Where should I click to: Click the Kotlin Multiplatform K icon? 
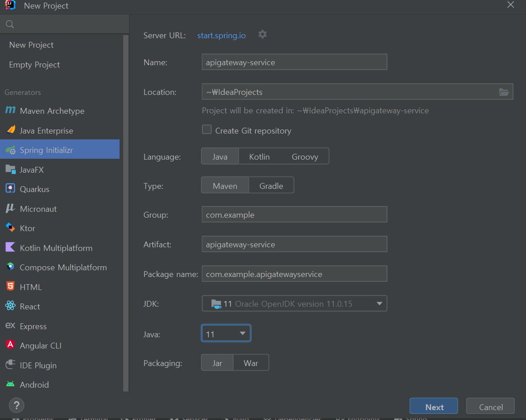10,247
